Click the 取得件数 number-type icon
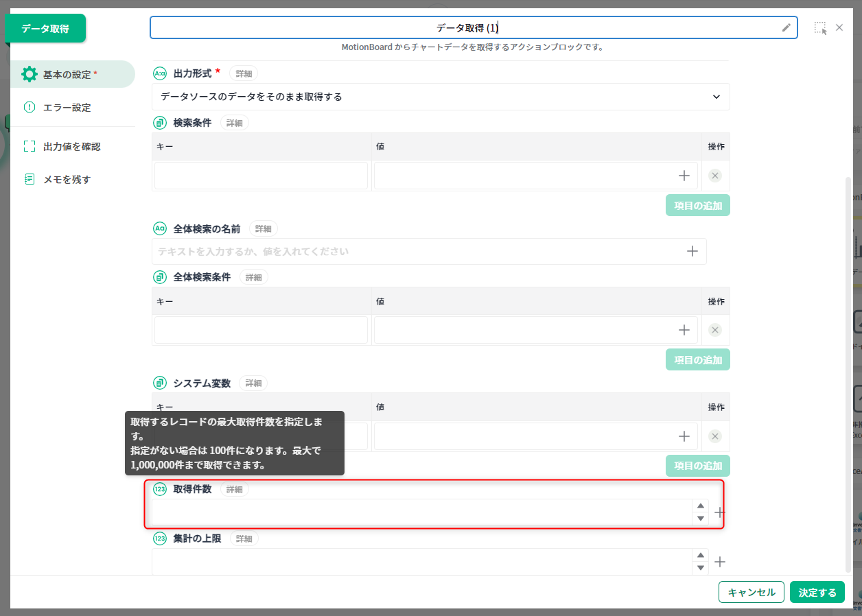862x616 pixels. [x=160, y=489]
